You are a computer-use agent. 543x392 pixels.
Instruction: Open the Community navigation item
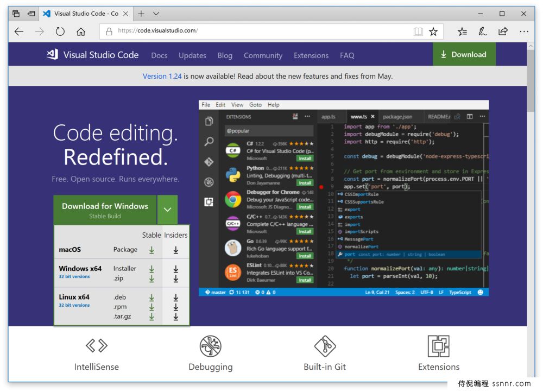click(x=263, y=55)
